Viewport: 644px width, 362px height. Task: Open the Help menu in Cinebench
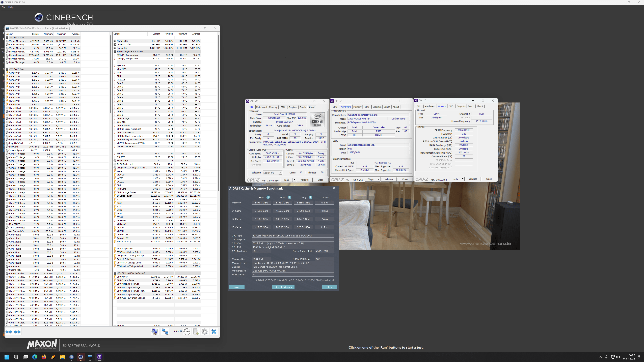click(11, 7)
